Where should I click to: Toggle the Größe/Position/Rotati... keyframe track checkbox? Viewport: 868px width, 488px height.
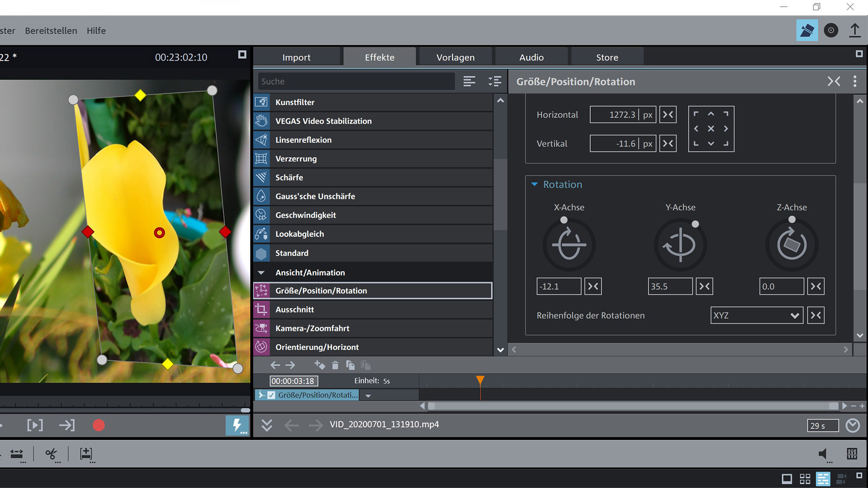point(271,395)
